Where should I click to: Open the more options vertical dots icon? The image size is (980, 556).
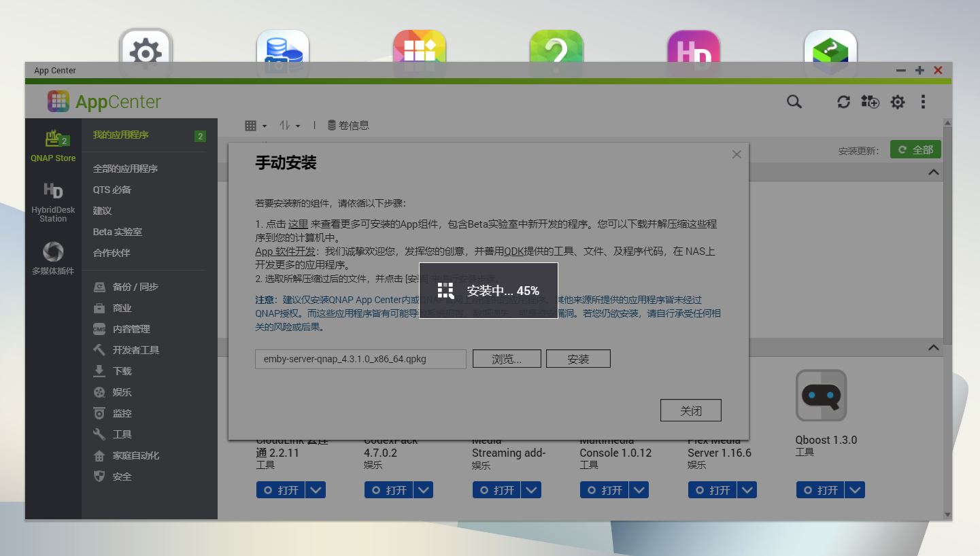click(x=923, y=101)
